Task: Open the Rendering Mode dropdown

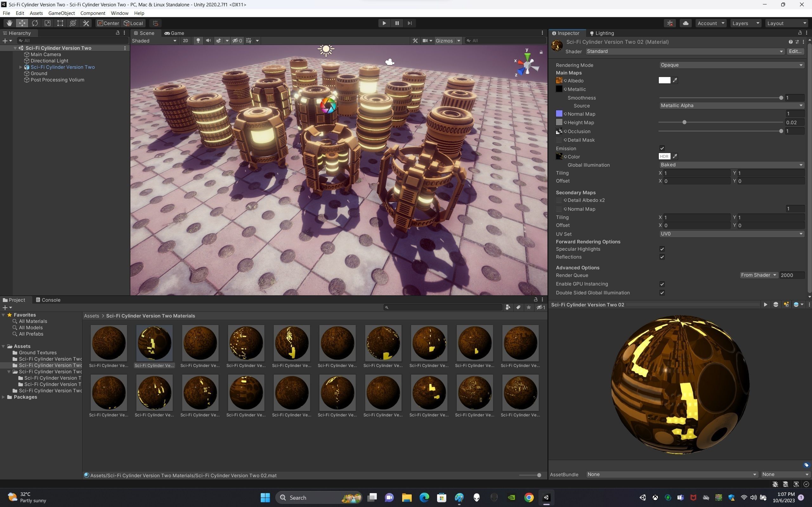Action: [731, 65]
